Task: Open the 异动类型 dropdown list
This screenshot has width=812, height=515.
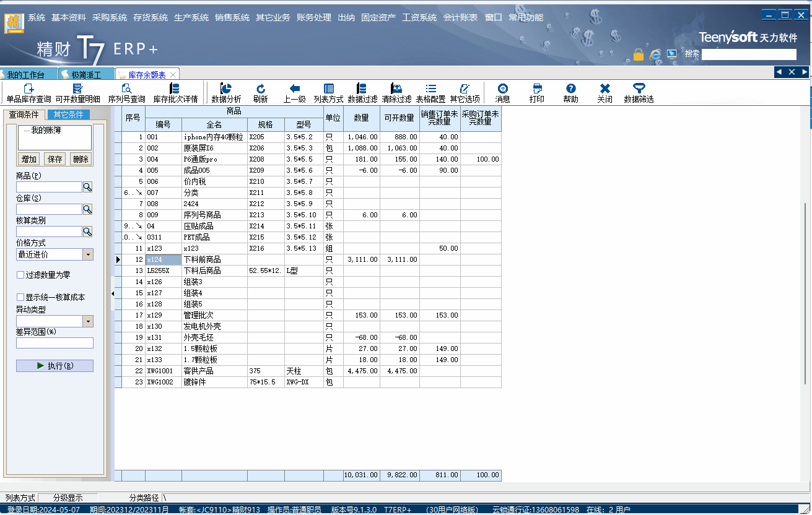Action: (x=87, y=321)
